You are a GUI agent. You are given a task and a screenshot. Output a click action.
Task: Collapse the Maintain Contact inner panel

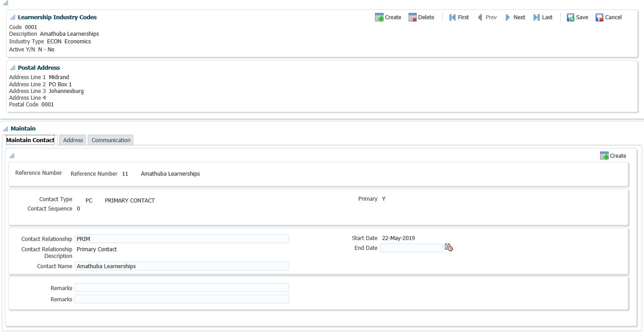[12, 156]
